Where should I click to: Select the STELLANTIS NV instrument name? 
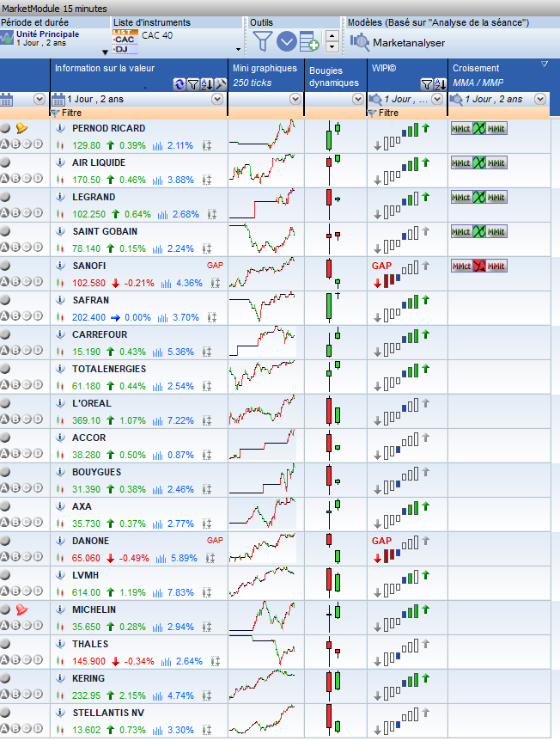[108, 713]
